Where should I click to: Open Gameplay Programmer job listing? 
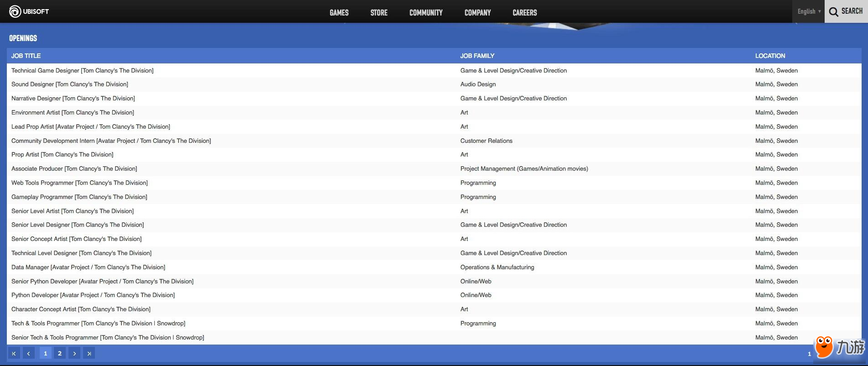79,197
